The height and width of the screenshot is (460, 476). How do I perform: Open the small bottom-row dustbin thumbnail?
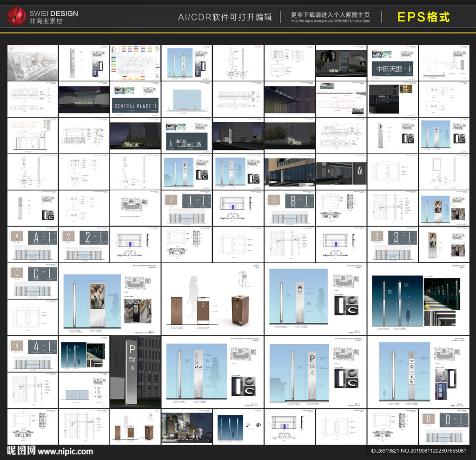pyautogui.click(x=135, y=427)
